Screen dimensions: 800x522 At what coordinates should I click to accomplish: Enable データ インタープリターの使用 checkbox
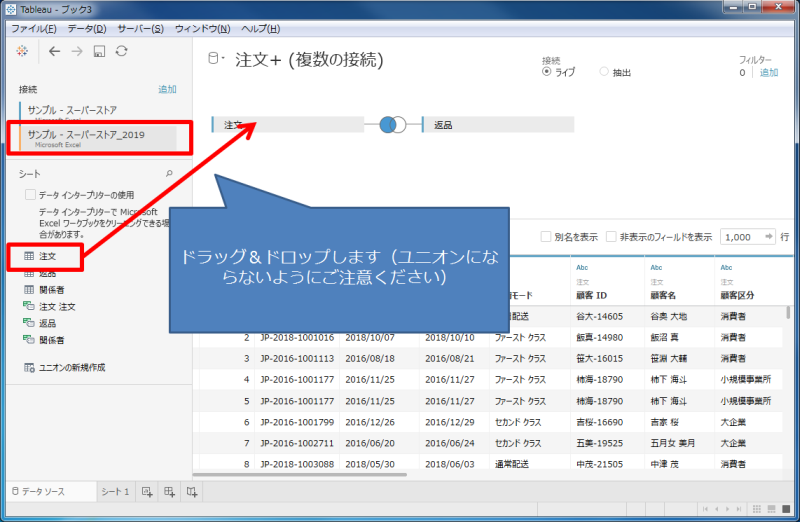click(x=30, y=194)
